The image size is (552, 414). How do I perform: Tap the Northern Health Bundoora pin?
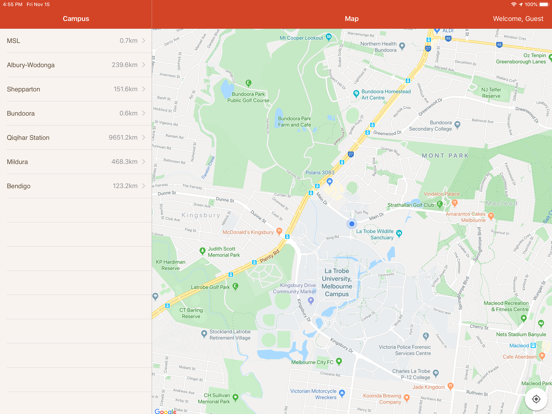[x=402, y=46]
